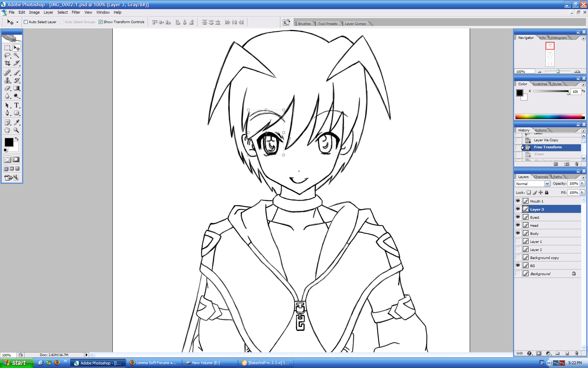
Task: Select the Eraser tool
Action: point(7,88)
